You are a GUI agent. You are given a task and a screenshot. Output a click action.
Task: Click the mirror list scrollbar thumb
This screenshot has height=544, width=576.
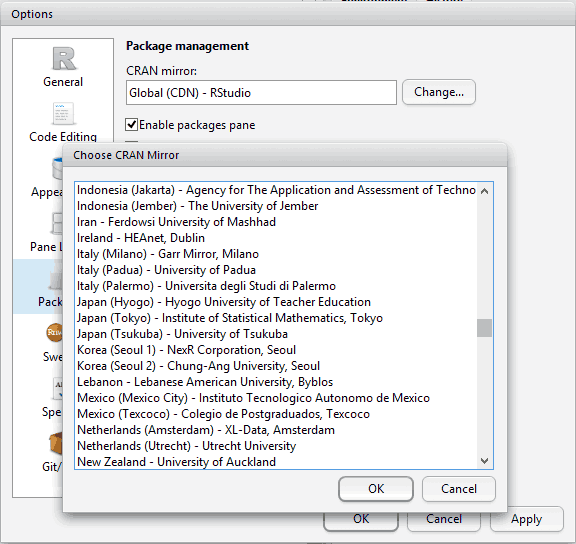(x=485, y=328)
